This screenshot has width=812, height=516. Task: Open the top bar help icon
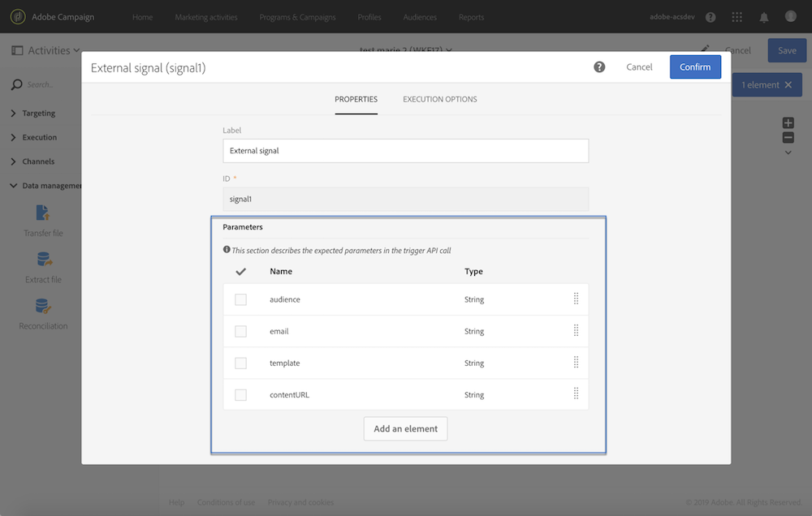click(710, 17)
